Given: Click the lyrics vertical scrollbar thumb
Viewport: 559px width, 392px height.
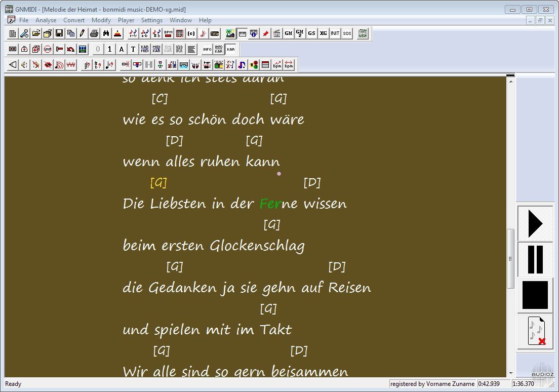Looking at the screenshot, I should point(510,258).
